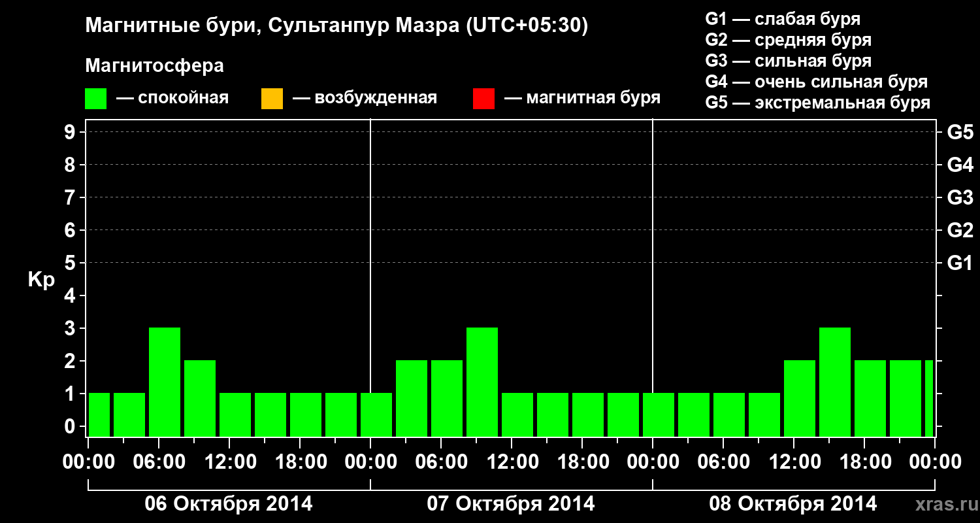Image resolution: width=980 pixels, height=523 pixels.
Task: Click '06:00' time label above 06 Октября
Action: point(159,462)
